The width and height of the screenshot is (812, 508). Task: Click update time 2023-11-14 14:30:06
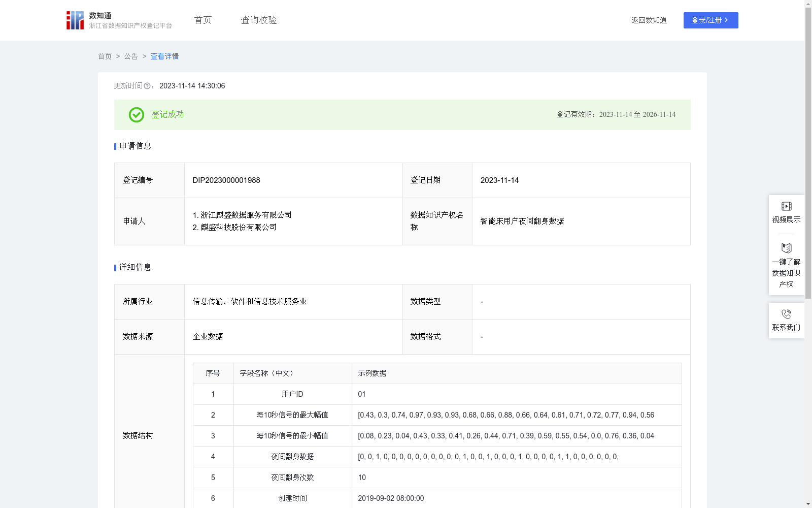click(x=192, y=86)
